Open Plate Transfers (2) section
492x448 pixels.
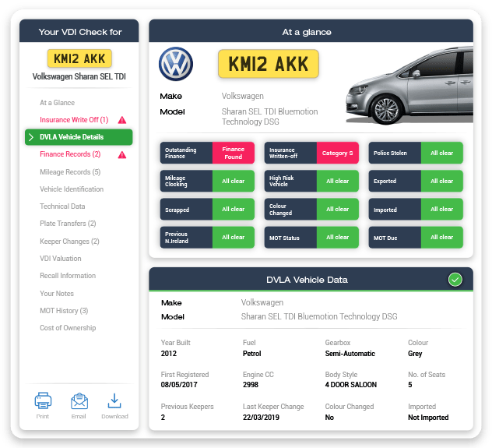point(68,224)
